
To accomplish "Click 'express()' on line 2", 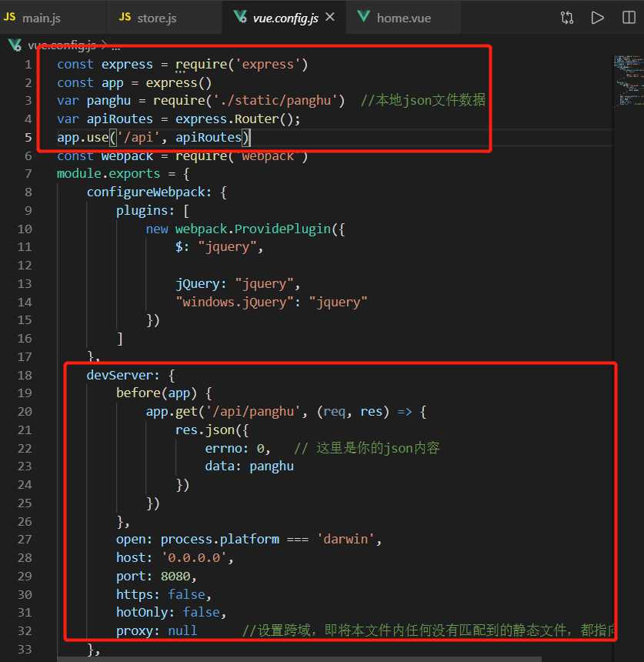I will 179,83.
